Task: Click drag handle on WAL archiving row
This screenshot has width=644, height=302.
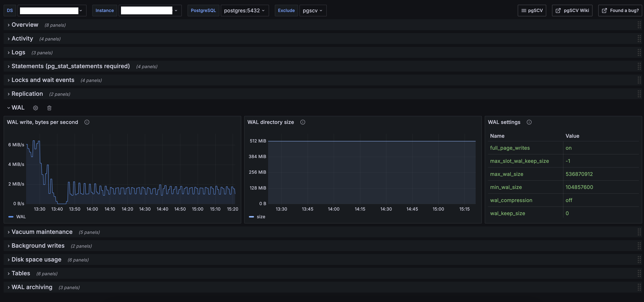Action: click(x=639, y=287)
